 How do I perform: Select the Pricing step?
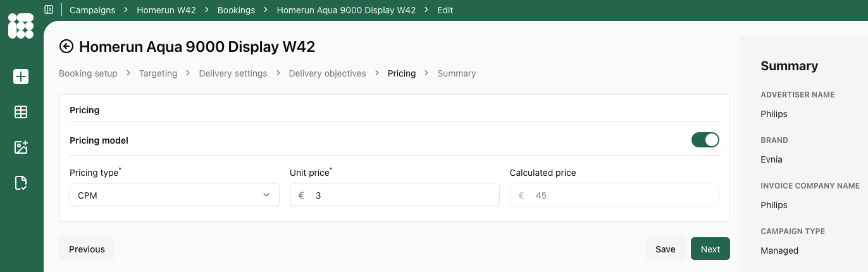[402, 73]
